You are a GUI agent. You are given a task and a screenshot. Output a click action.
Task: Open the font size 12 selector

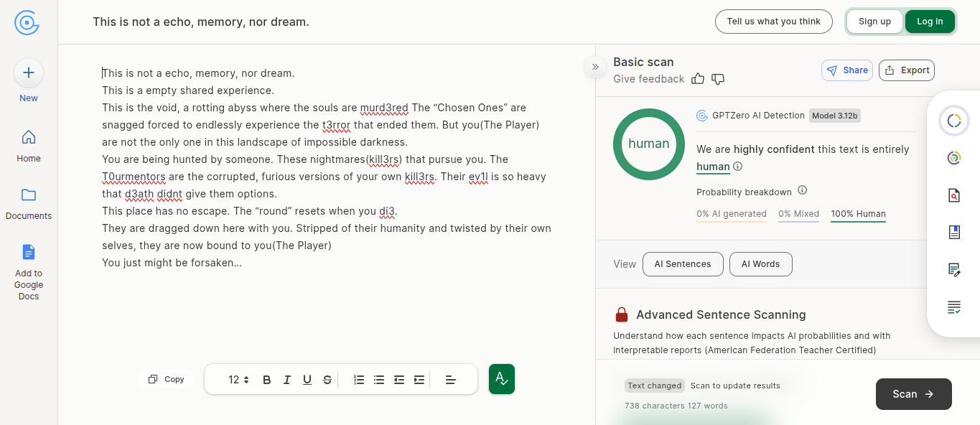pos(238,380)
